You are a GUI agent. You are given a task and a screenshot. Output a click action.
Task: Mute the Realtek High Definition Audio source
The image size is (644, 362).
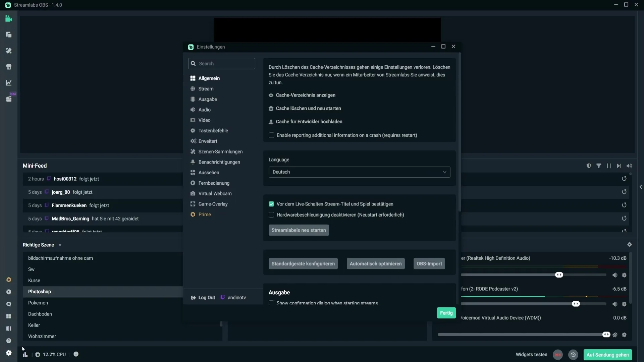(x=615, y=275)
